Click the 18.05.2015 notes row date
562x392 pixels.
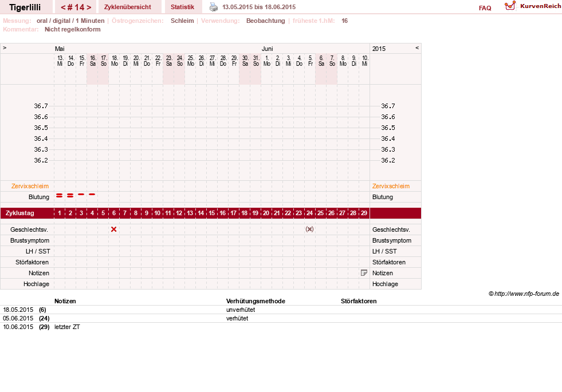click(x=18, y=310)
